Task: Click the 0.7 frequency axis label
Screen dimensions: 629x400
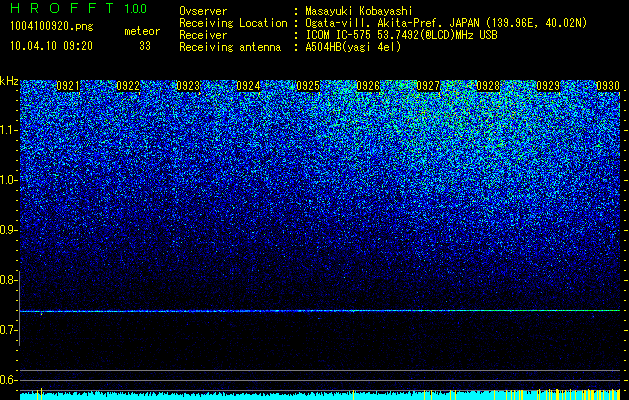Action: click(8, 330)
